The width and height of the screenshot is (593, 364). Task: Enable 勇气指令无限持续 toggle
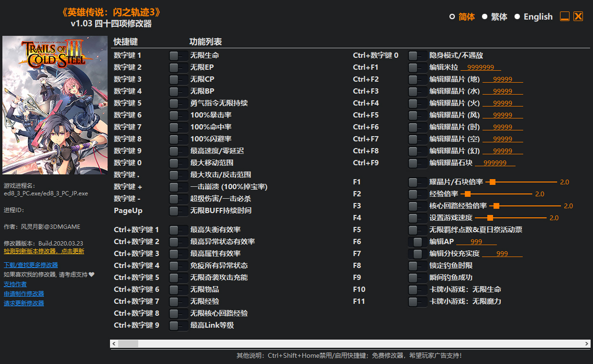[178, 103]
